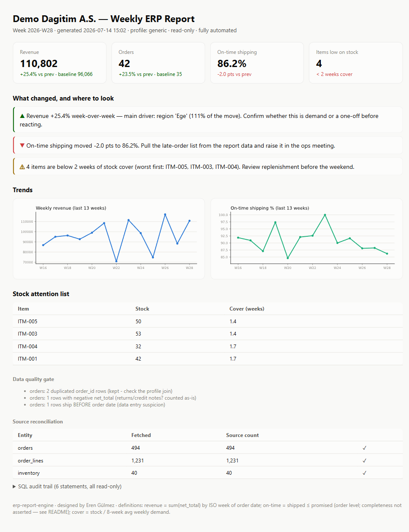The height and width of the screenshot is (532, 409).
Task: Select the ITM-004 row item name
Action: click(28, 347)
